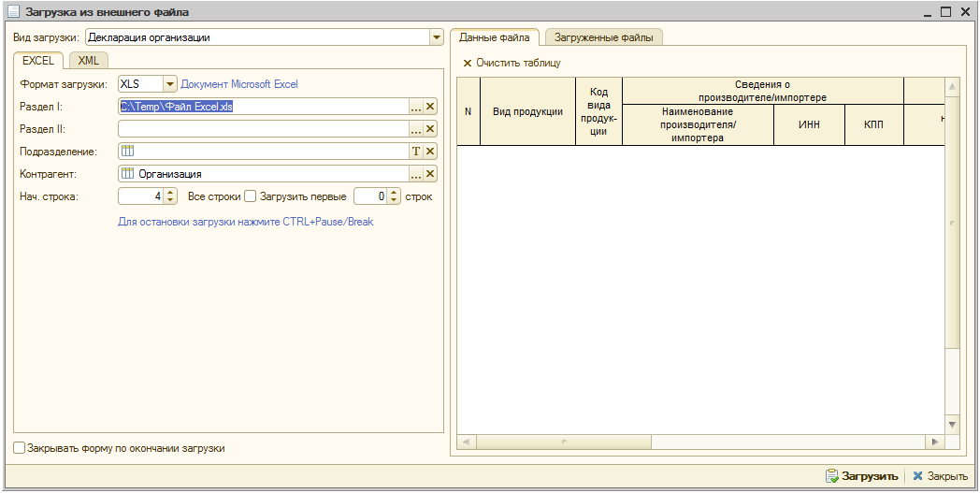This screenshot has height=493, width=980.
Task: Clear the Раздел I file path field
Action: pyautogui.click(x=430, y=107)
